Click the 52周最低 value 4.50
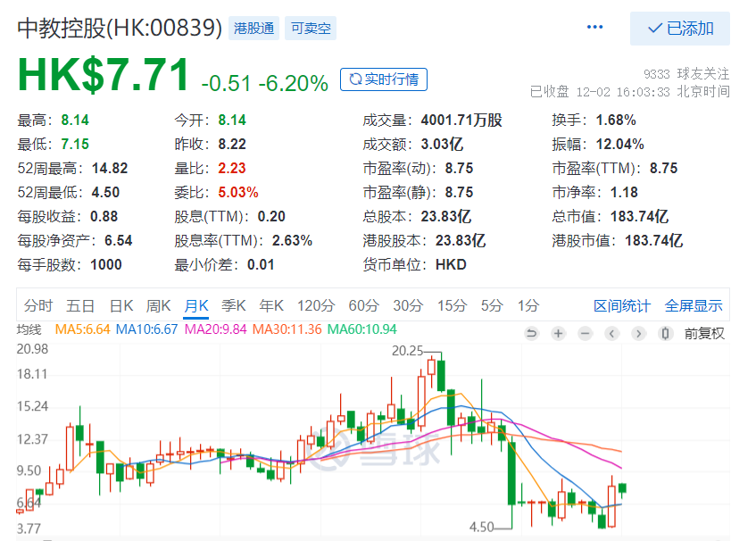Viewport: 756px width, 541px height. 105,193
